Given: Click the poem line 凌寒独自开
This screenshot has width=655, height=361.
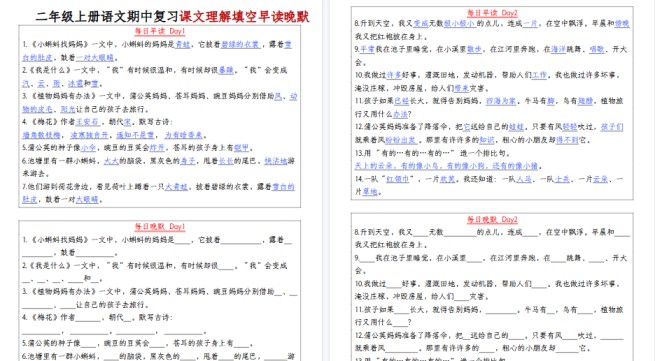Looking at the screenshot, I should point(89,135).
